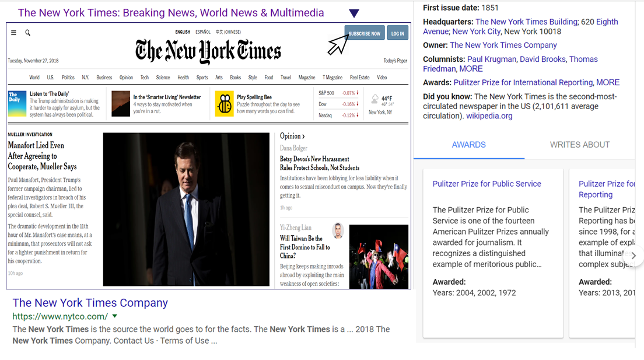Open the Tech section
The image size is (644, 360).
[x=145, y=77]
